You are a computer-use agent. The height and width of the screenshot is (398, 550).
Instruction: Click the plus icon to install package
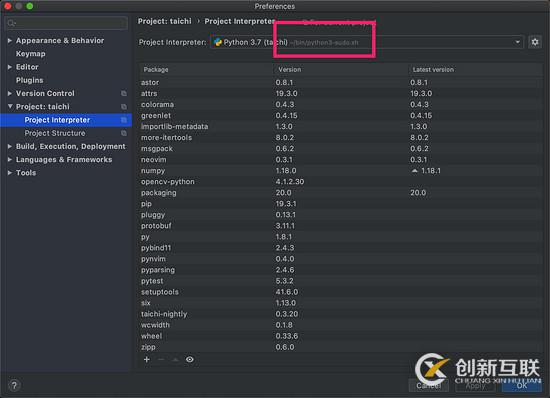pos(147,359)
